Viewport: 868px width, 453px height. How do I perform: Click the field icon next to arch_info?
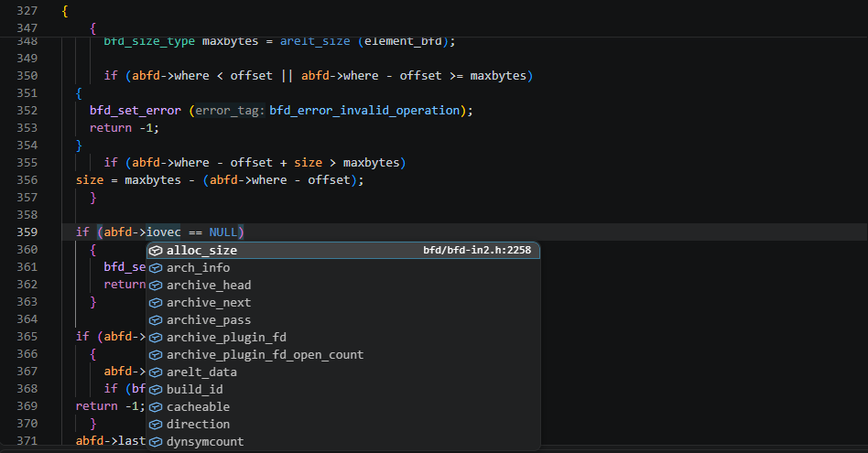pyautogui.click(x=156, y=268)
